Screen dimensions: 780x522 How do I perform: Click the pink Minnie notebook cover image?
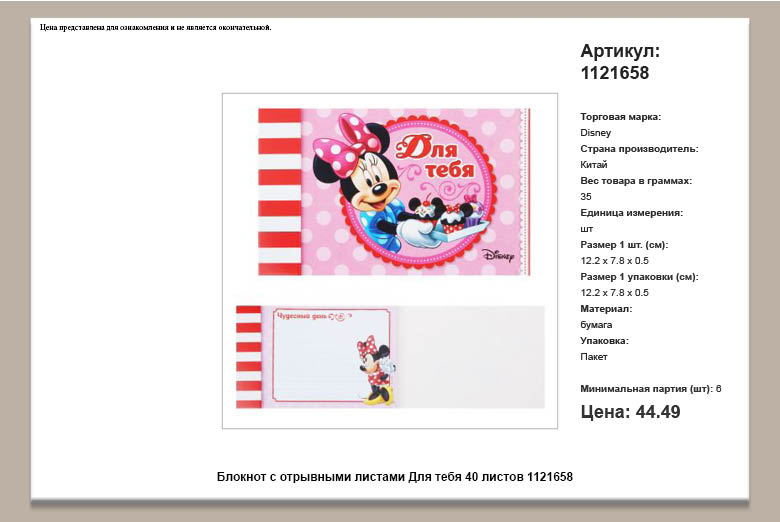pos(394,192)
